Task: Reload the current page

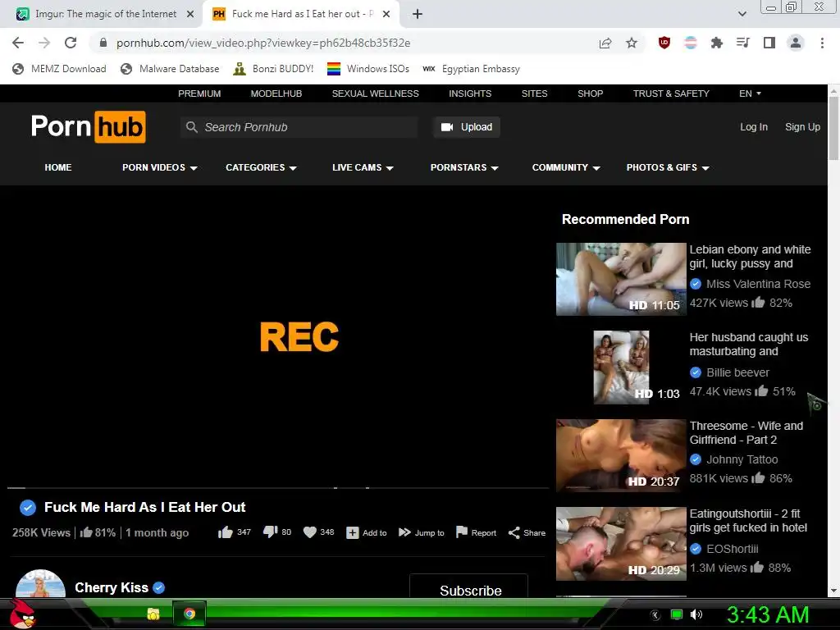Action: pyautogui.click(x=71, y=43)
